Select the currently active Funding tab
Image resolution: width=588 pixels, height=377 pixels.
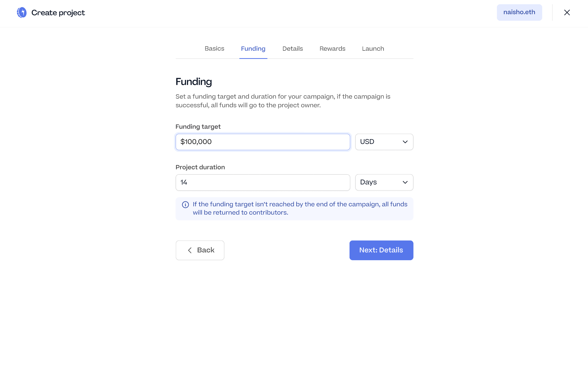[x=253, y=49]
